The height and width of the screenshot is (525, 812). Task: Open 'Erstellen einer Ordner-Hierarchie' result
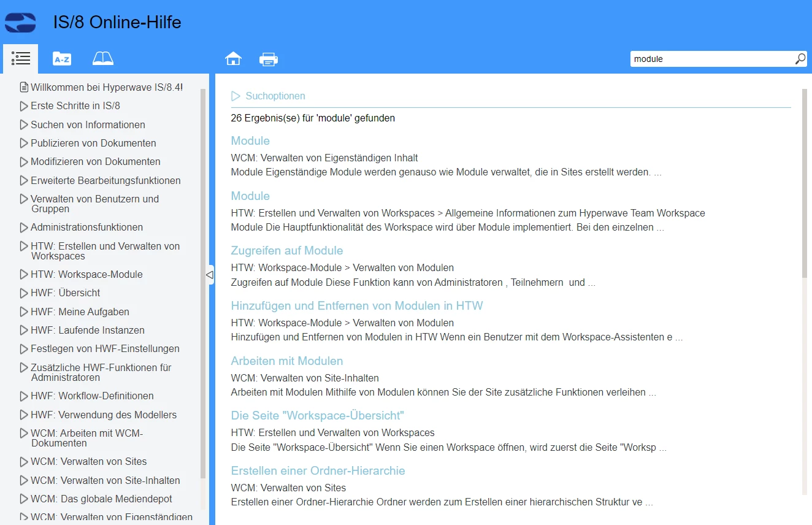point(318,470)
